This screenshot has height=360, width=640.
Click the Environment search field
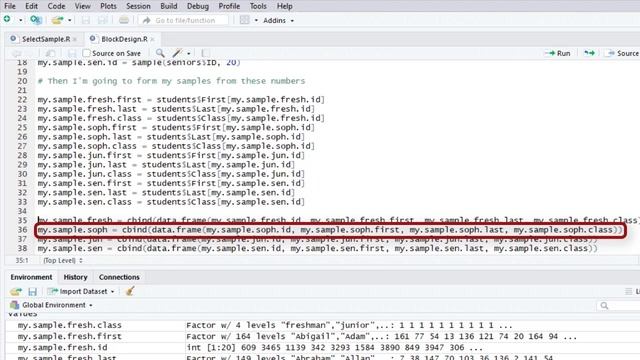(x=618, y=305)
